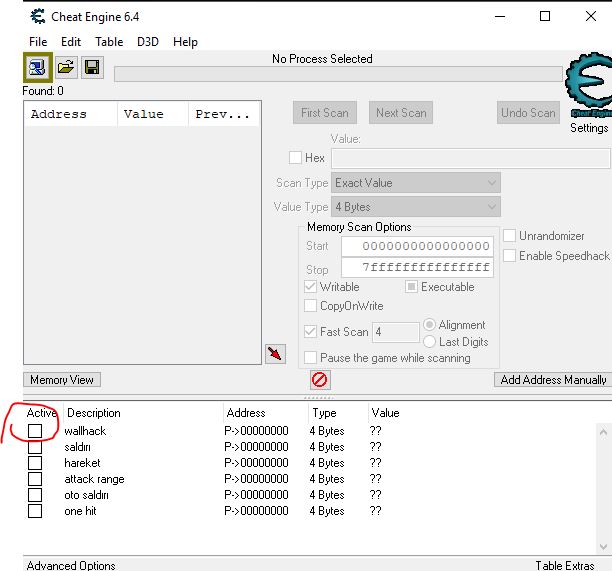Image resolution: width=612 pixels, height=571 pixels.
Task: Click the address table Active column header
Action: (x=42, y=413)
